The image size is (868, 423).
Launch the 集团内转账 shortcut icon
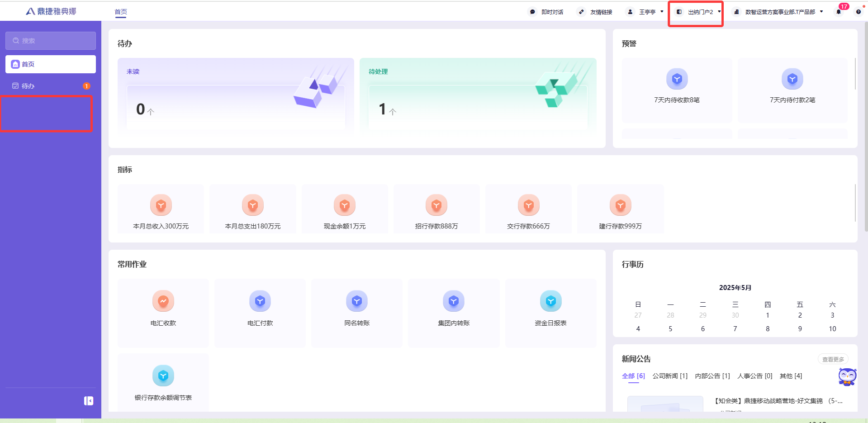coord(454,301)
